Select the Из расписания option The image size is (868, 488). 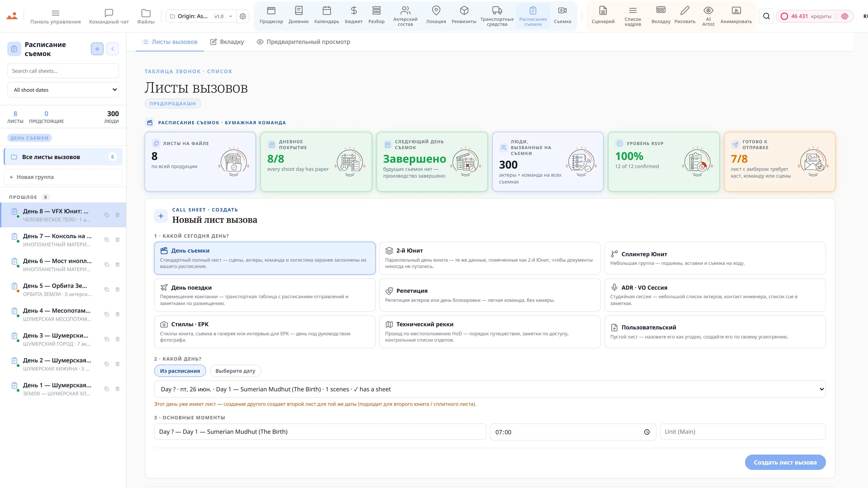(x=180, y=371)
